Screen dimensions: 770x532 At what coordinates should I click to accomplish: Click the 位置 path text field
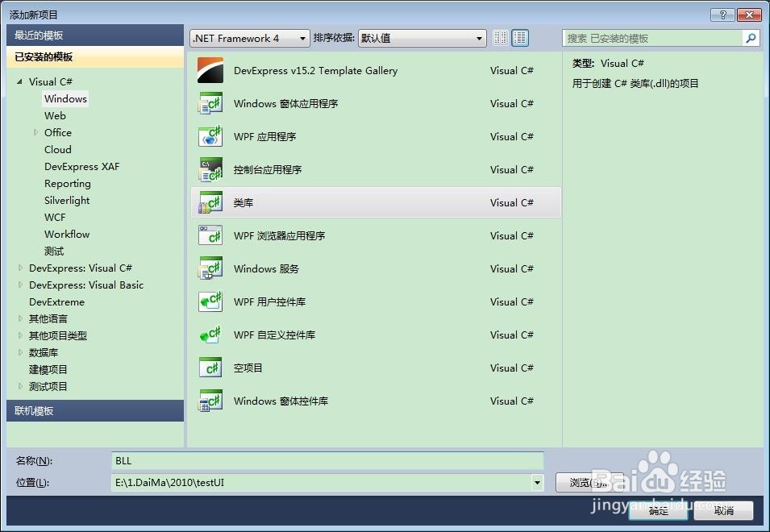tap(322, 483)
